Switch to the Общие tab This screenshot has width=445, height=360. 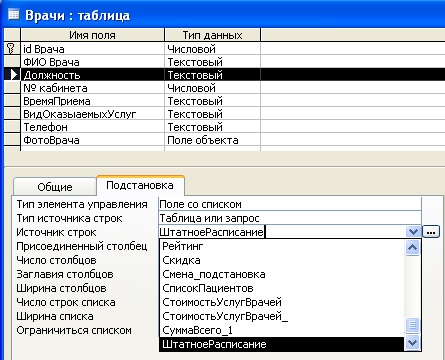click(55, 187)
